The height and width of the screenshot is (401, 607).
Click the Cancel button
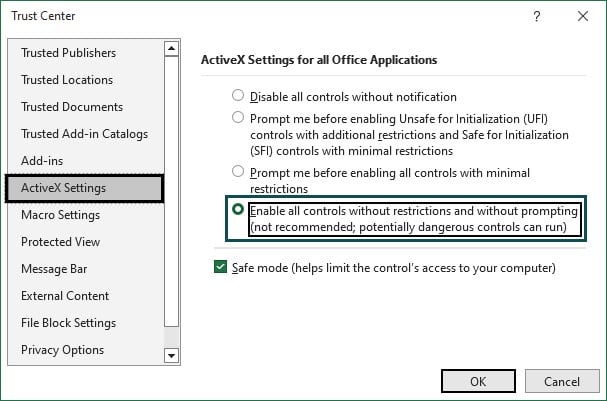(562, 381)
